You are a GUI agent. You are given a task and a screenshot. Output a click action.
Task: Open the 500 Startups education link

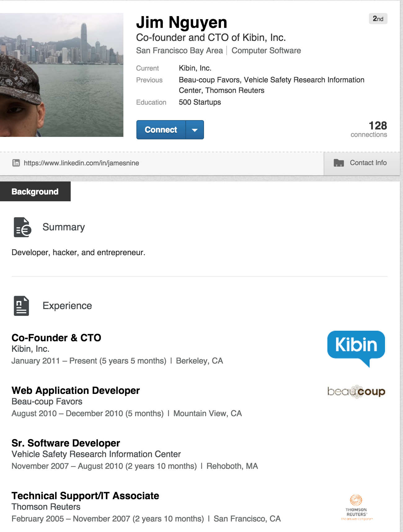(x=200, y=102)
